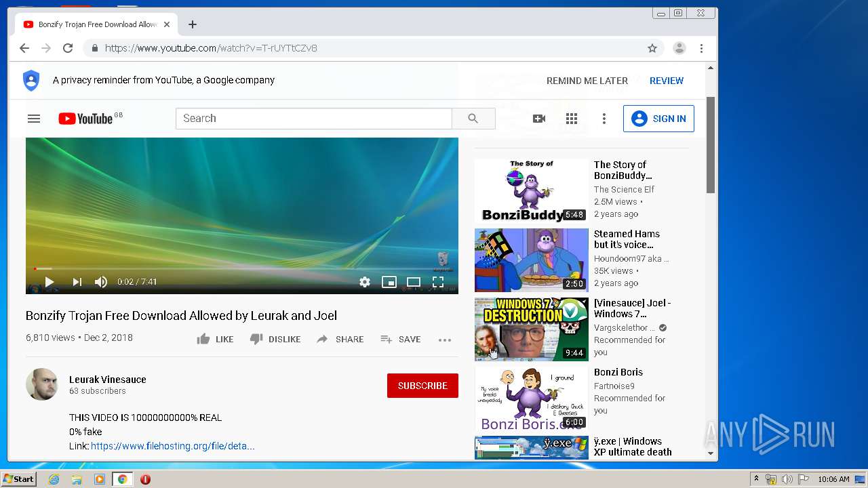Subscribe to Leurak Vinesauce

[x=422, y=386]
